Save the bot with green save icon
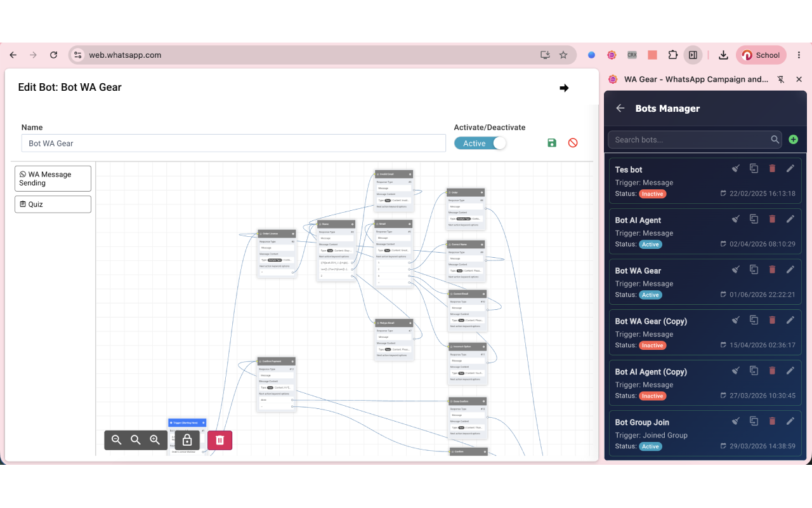 (552, 143)
